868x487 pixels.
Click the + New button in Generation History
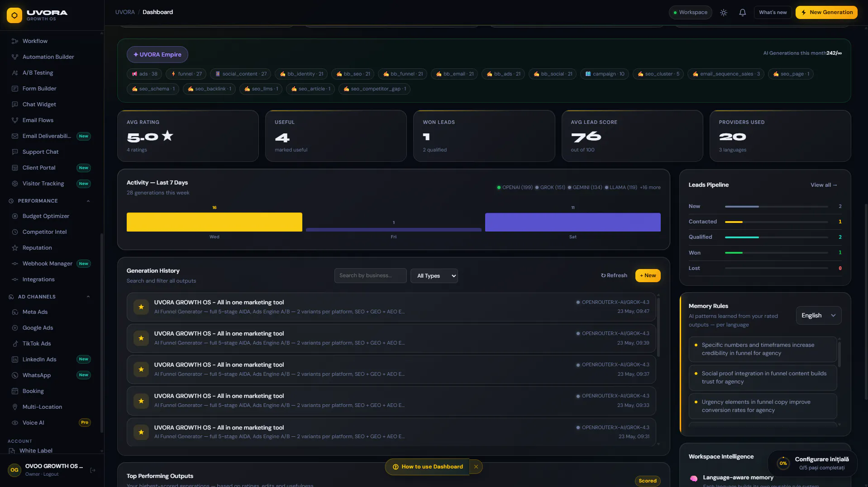coord(648,275)
